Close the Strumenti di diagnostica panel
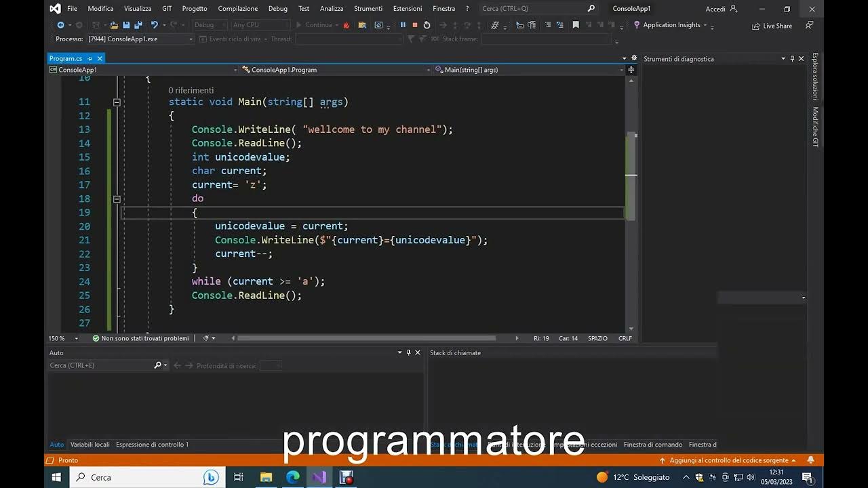Screen dimensions: 868x488 (x=801, y=59)
